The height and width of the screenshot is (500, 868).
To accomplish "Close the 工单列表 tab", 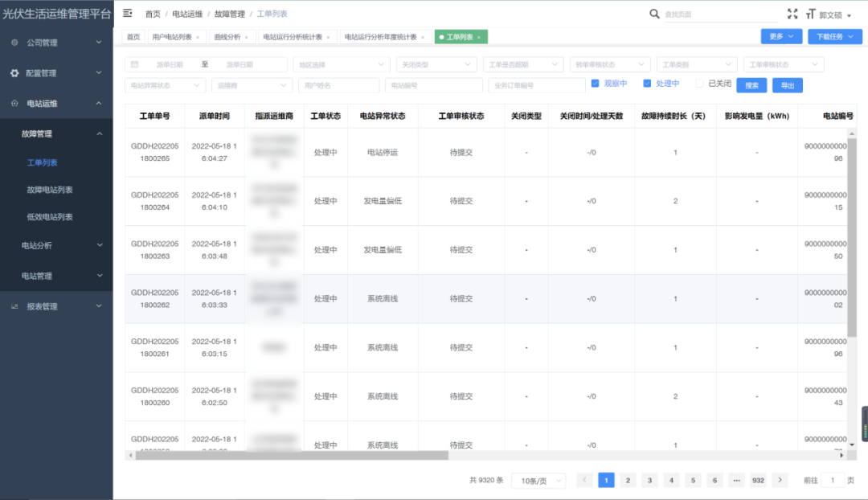I will [479, 37].
